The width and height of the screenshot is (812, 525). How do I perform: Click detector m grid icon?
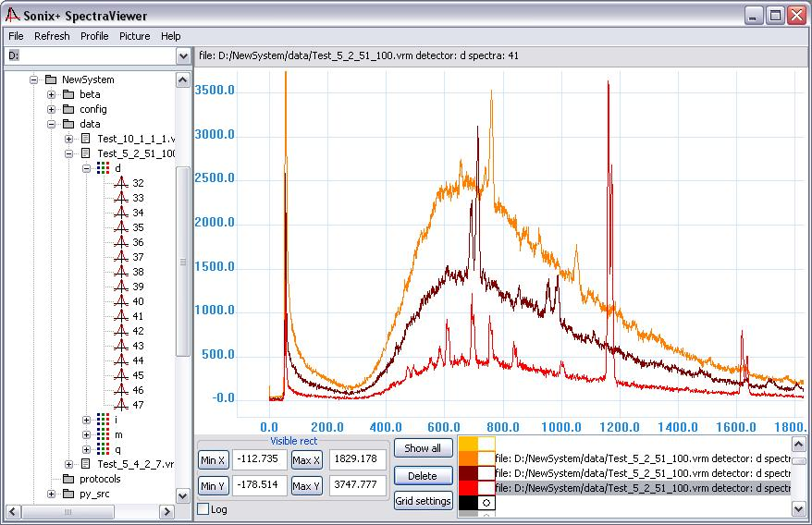[x=104, y=434]
